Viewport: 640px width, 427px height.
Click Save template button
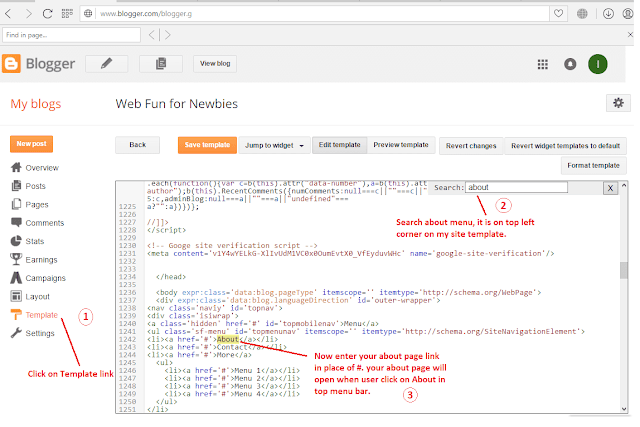tap(207, 145)
